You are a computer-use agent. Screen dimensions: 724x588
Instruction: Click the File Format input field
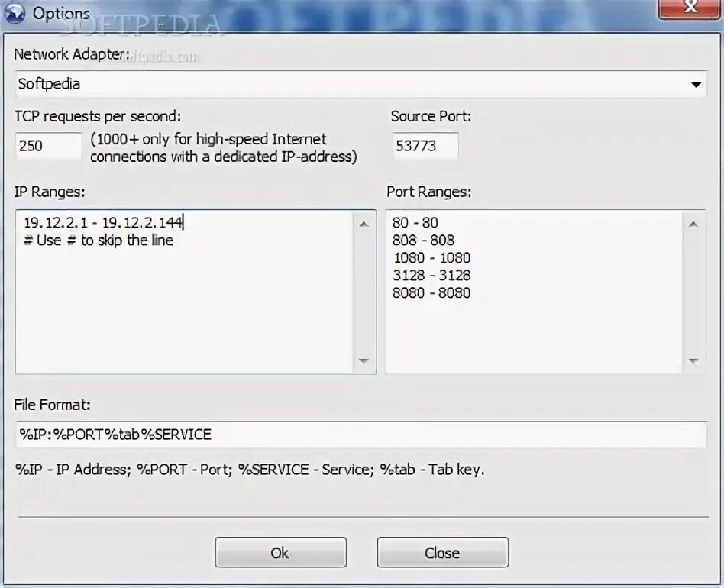point(360,435)
